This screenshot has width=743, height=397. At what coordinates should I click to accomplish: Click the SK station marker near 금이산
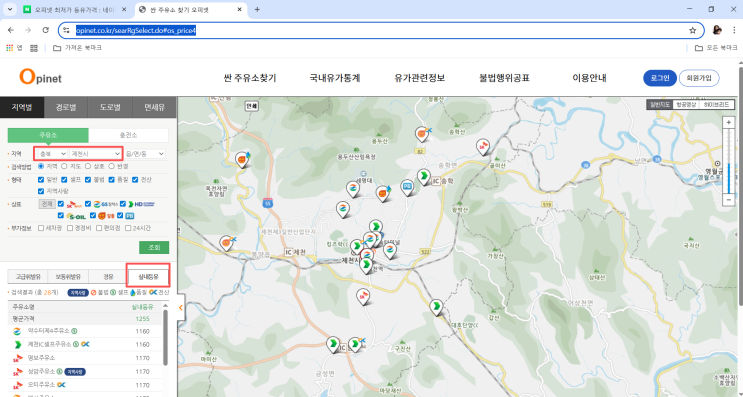[x=482, y=146]
